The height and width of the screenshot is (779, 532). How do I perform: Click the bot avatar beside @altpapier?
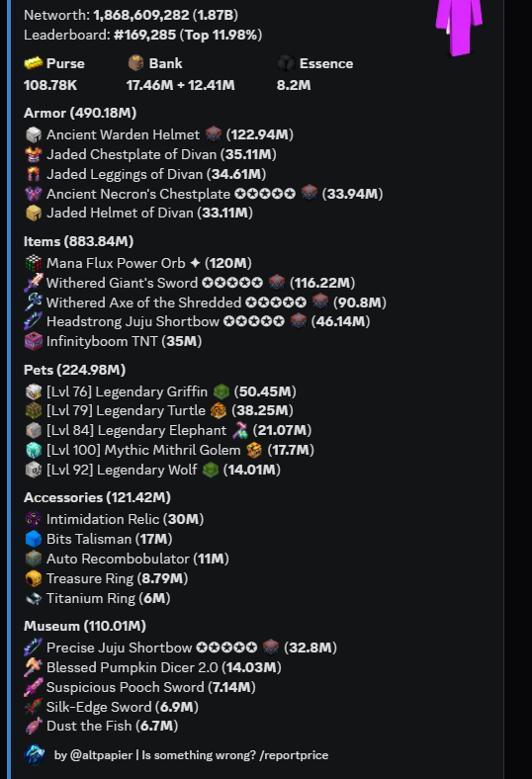pos(35,755)
